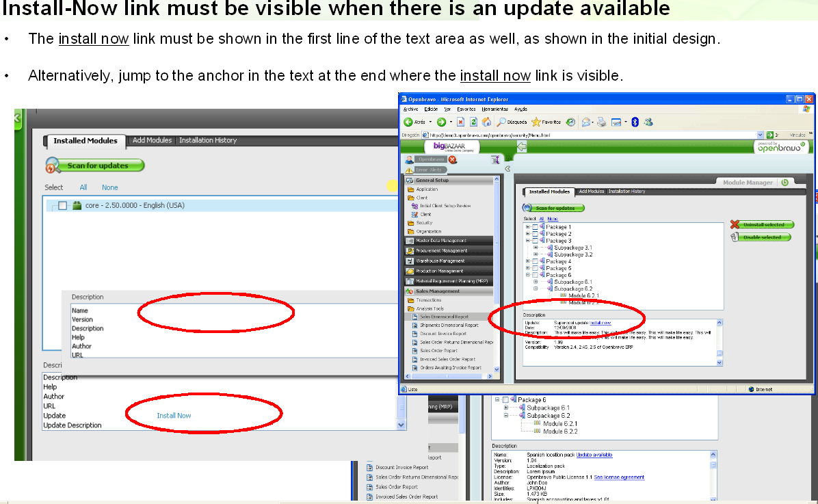This screenshot has height=504, width=818.
Task: Click the IE Home icon
Action: (x=486, y=122)
